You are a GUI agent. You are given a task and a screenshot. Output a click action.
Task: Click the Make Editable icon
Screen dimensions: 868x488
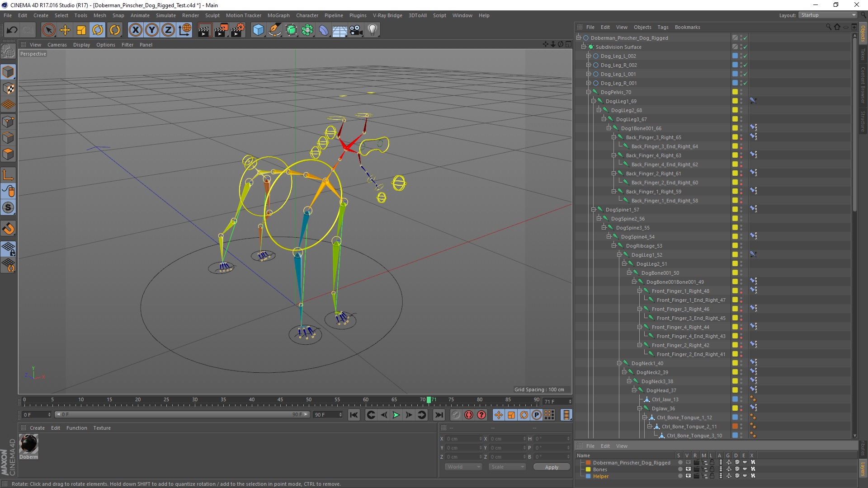click(8, 52)
